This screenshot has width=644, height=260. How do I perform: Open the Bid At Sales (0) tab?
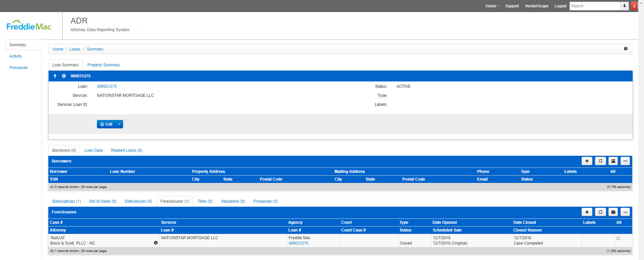(x=103, y=201)
